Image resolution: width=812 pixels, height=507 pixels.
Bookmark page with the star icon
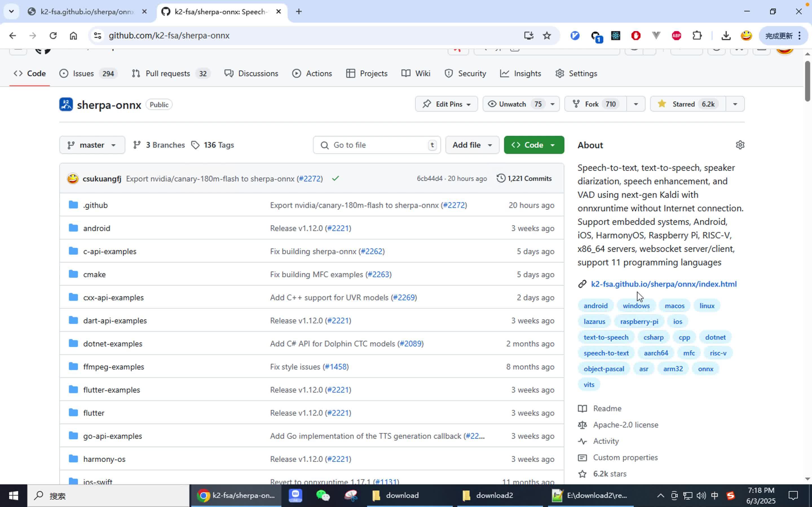pos(547,35)
